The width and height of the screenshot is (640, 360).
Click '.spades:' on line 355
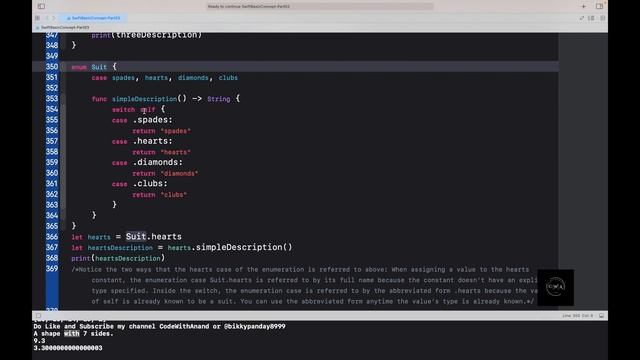click(x=153, y=120)
